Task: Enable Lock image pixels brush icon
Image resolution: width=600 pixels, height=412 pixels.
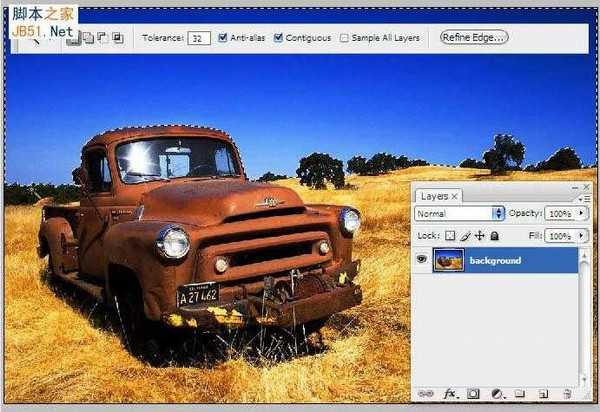Action: 465,236
